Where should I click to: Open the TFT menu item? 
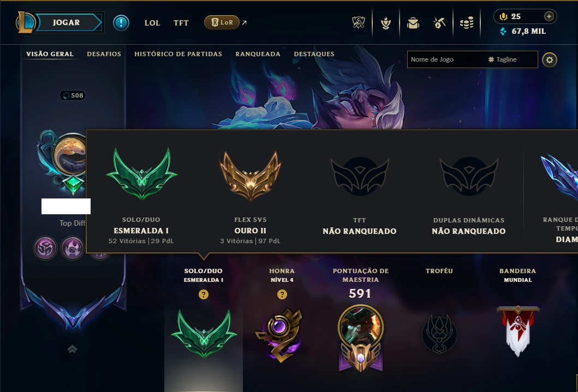click(181, 23)
